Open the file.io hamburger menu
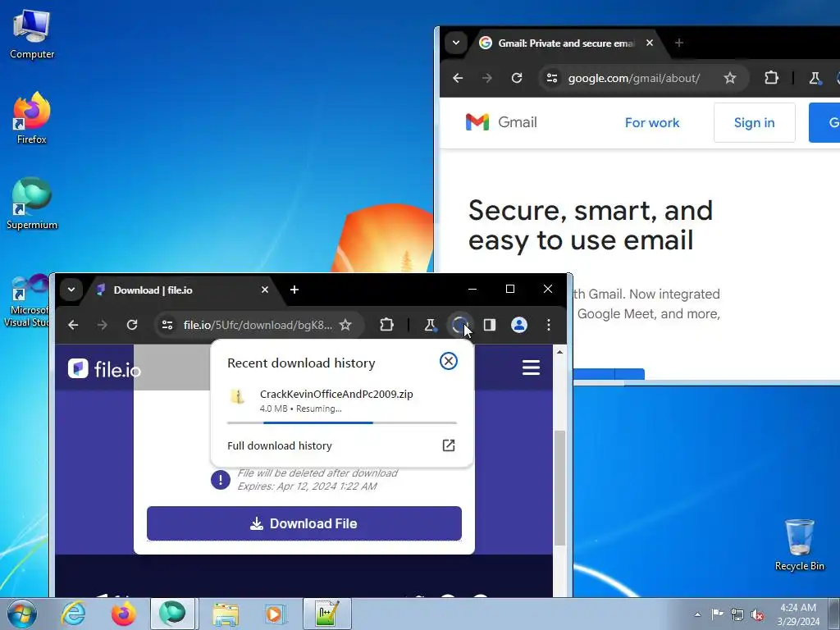This screenshot has width=840, height=630. 531,367
